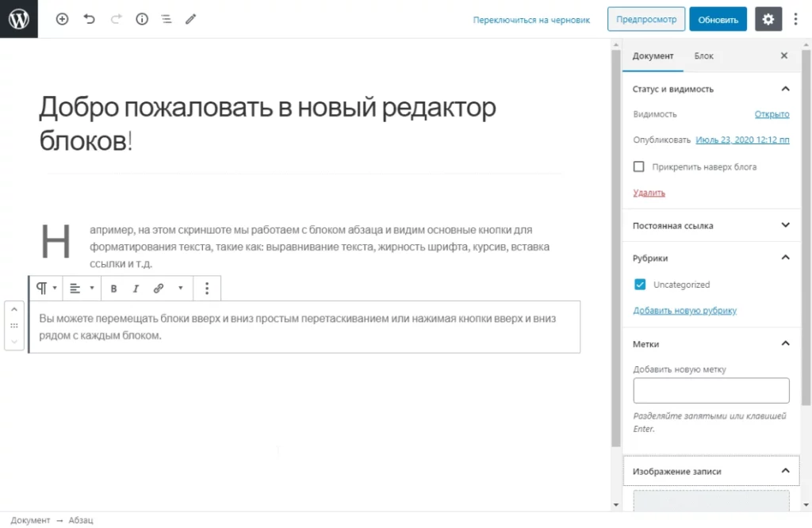Click the Обновить button
Viewport: 812px width, 528px height.
[x=718, y=19]
